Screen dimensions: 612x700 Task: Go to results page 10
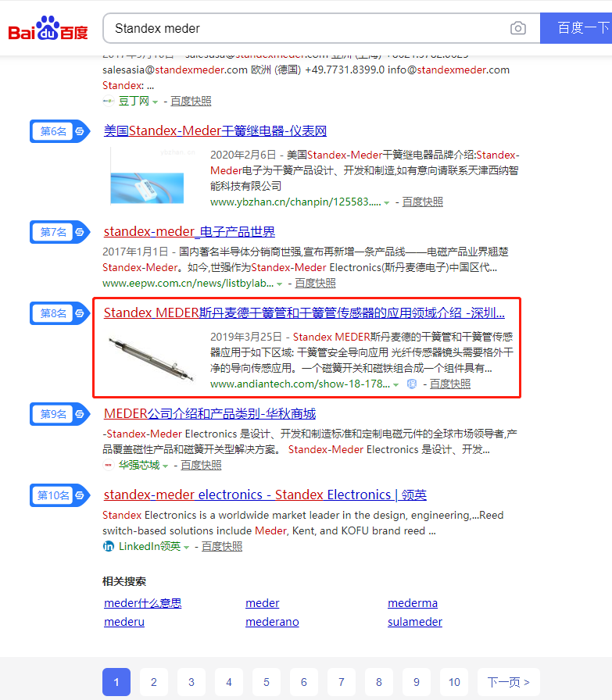pyautogui.click(x=454, y=682)
